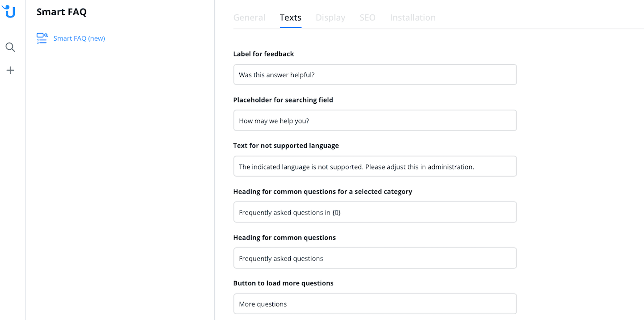Click the Usercentrics logo icon
The width and height of the screenshot is (644, 320).
[9, 11]
